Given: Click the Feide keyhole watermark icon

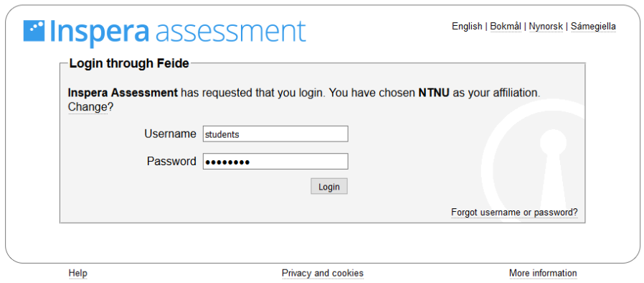Looking at the screenshot, I should coord(533,161).
